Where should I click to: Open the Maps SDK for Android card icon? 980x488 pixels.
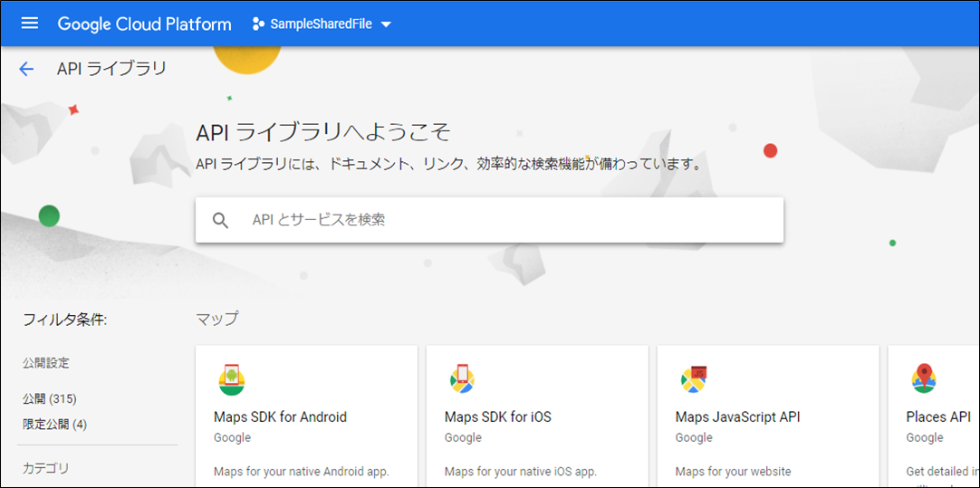click(x=231, y=379)
